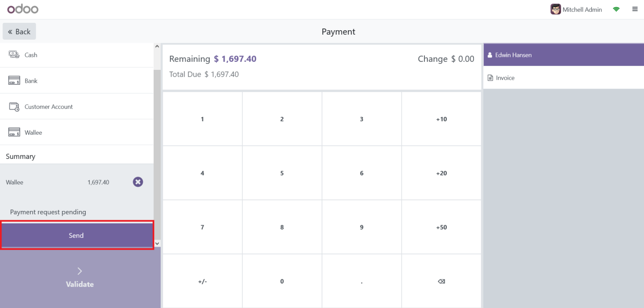Toggle sign with the +/- key
Viewport: 644px width, 308px height.
point(202,281)
